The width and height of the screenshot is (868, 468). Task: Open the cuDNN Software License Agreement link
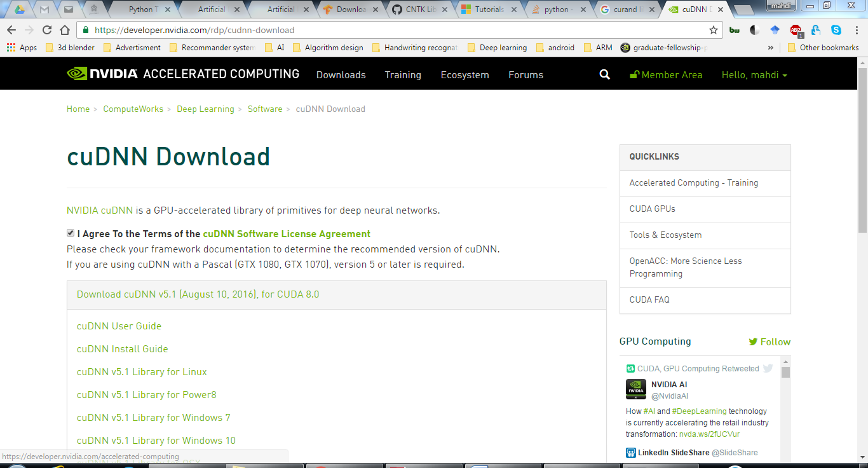(x=287, y=234)
